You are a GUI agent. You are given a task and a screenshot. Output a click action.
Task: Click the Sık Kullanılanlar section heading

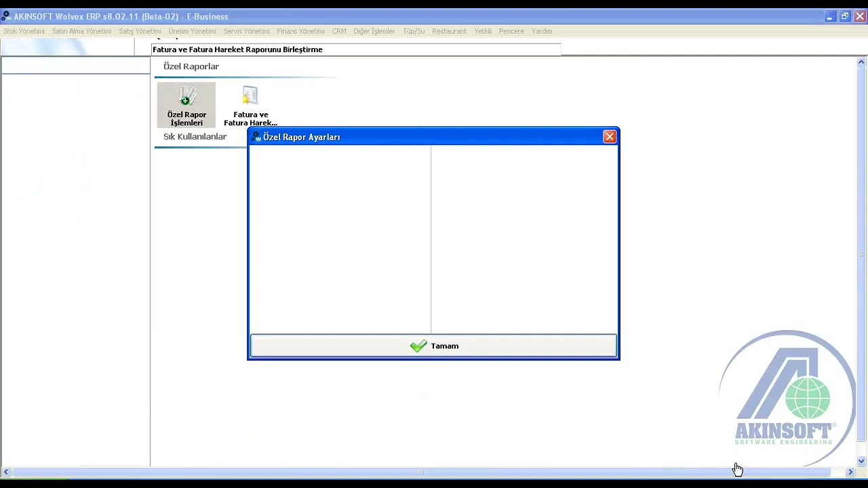pyautogui.click(x=195, y=137)
